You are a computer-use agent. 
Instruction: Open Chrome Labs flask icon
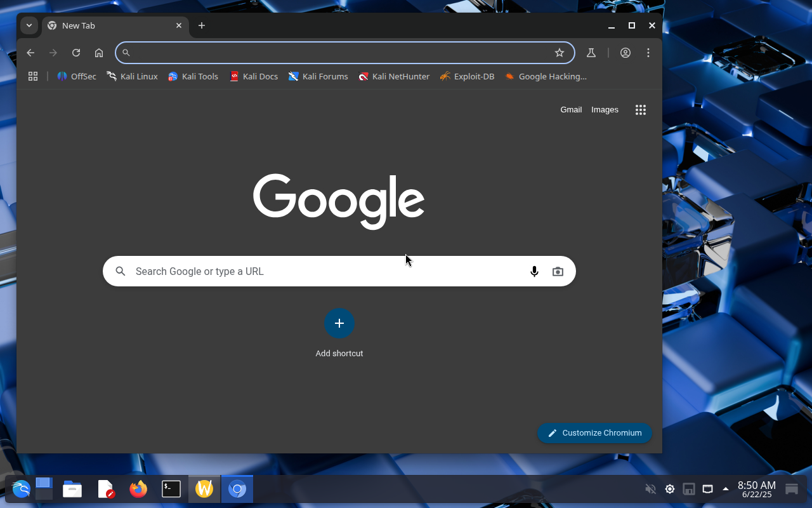pos(591,53)
